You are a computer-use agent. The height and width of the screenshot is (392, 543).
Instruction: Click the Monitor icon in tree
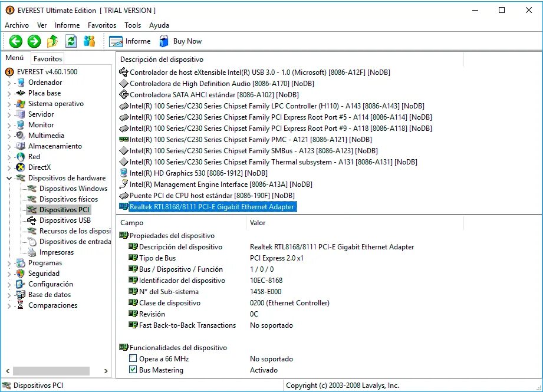pyautogui.click(x=21, y=124)
